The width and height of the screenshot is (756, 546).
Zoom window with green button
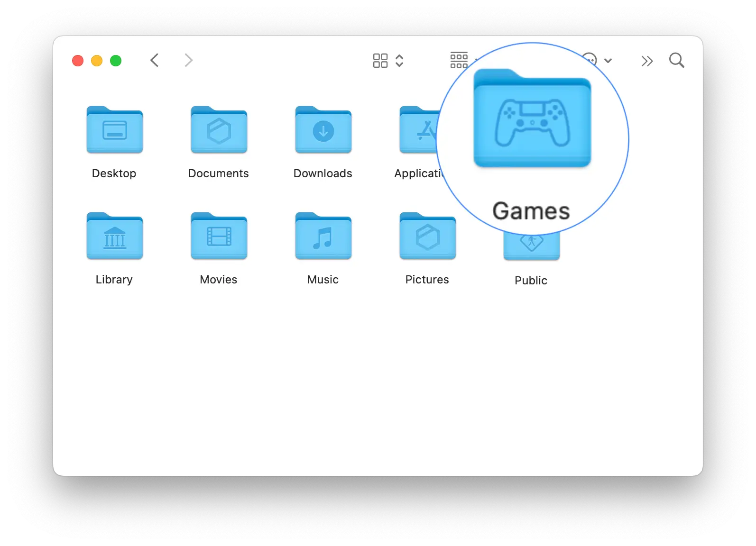[x=116, y=61]
